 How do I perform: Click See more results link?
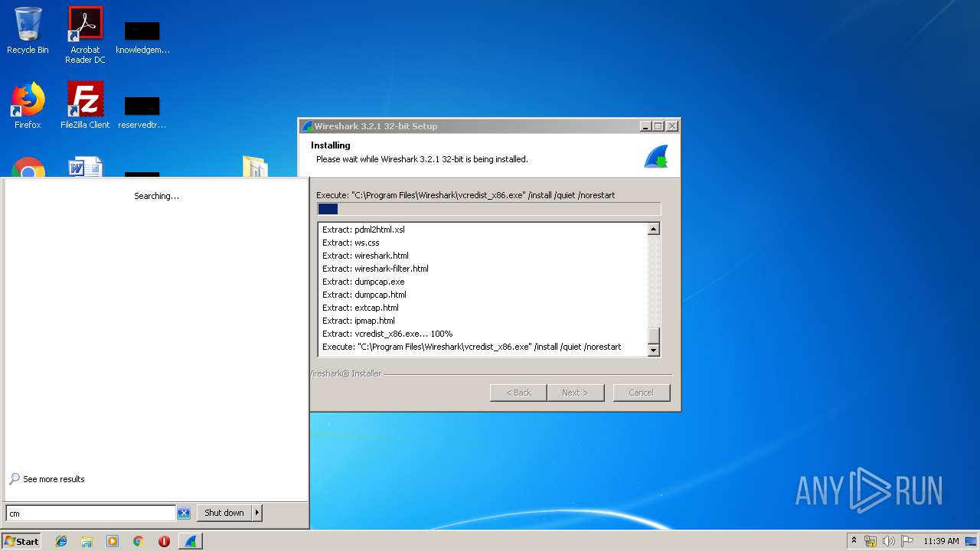coord(54,479)
